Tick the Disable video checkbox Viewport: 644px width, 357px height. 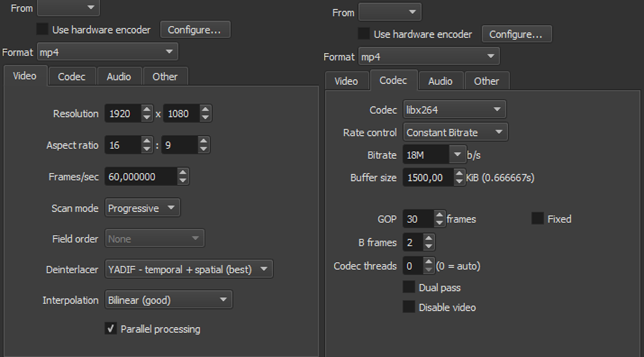tap(409, 307)
